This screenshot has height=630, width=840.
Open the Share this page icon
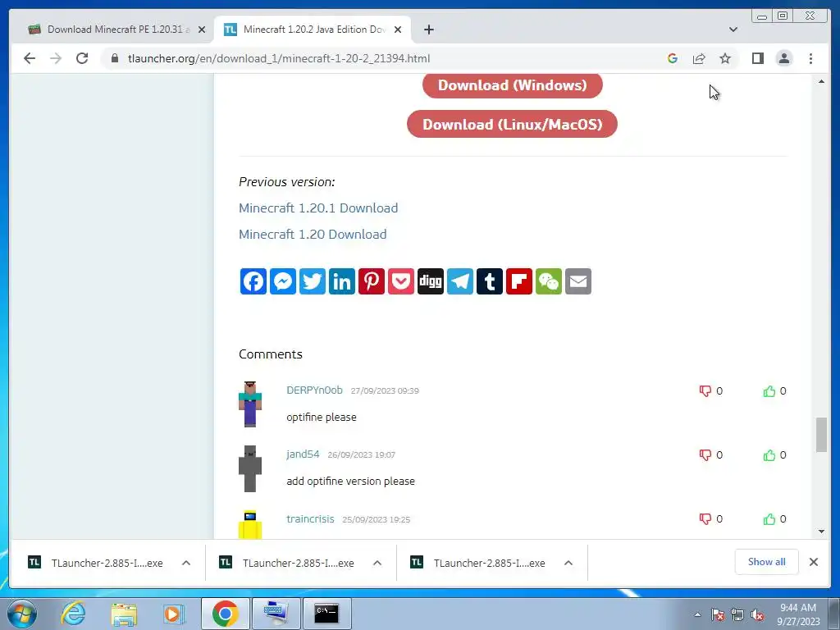(699, 58)
